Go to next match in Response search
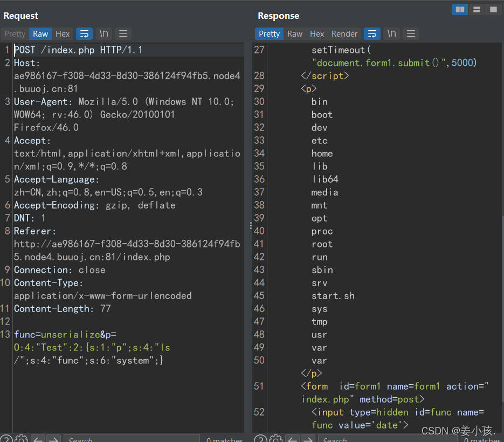This screenshot has height=442, width=504. pyautogui.click(x=308, y=439)
